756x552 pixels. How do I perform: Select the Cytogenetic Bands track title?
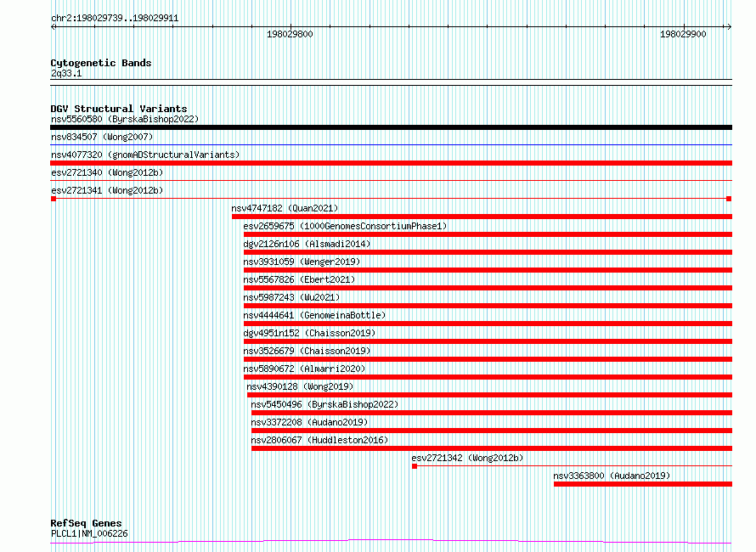[x=101, y=63]
